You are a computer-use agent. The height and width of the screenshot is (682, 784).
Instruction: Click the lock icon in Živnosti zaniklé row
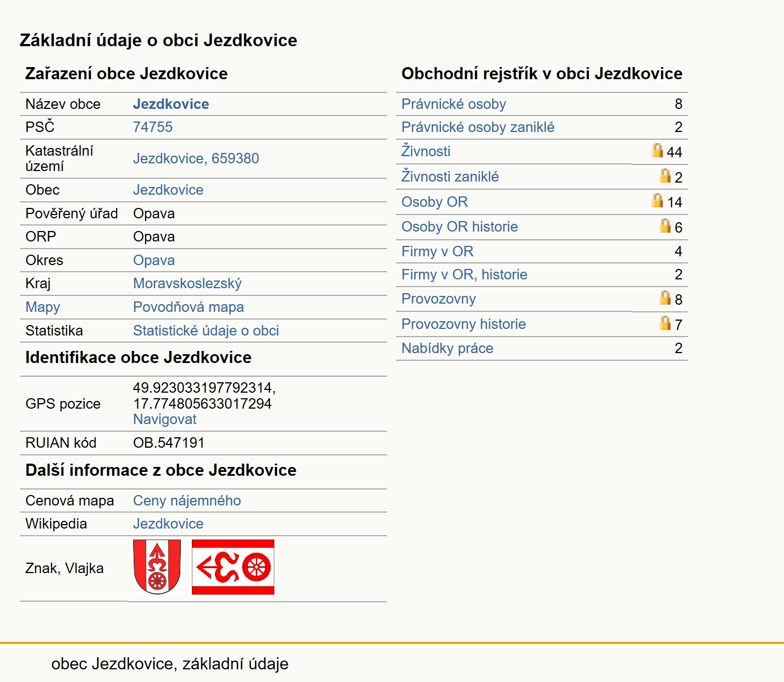pos(665,175)
